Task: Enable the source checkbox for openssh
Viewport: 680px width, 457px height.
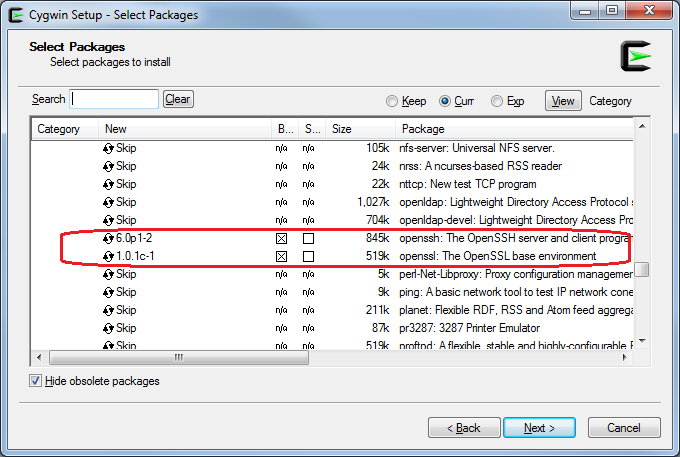Action: 308,238
